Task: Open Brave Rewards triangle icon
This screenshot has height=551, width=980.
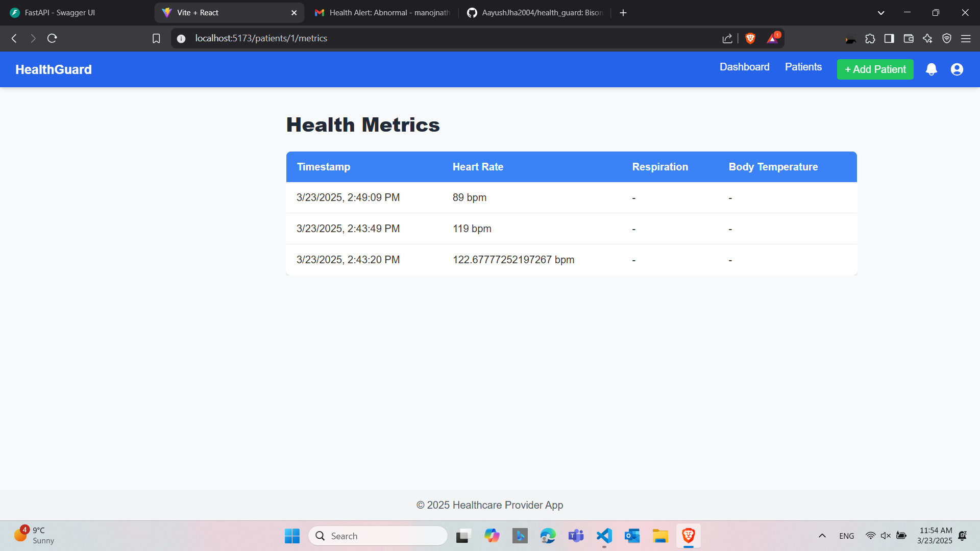Action: (772, 38)
